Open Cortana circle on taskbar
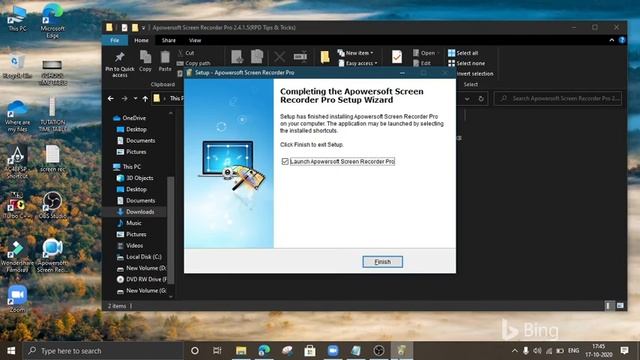This screenshot has width=640, height=360. pos(195,351)
